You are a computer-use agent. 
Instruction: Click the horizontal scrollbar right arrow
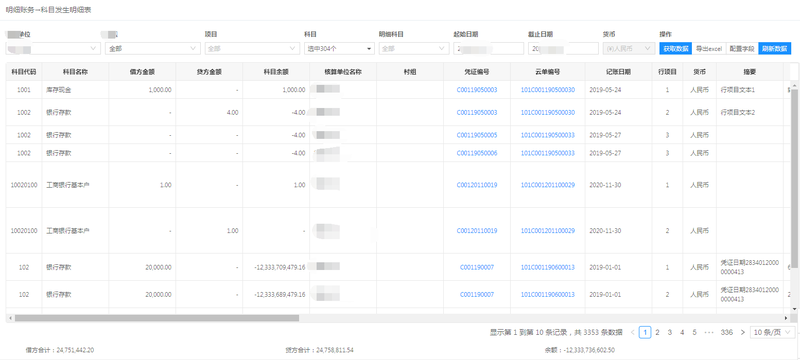point(787,318)
